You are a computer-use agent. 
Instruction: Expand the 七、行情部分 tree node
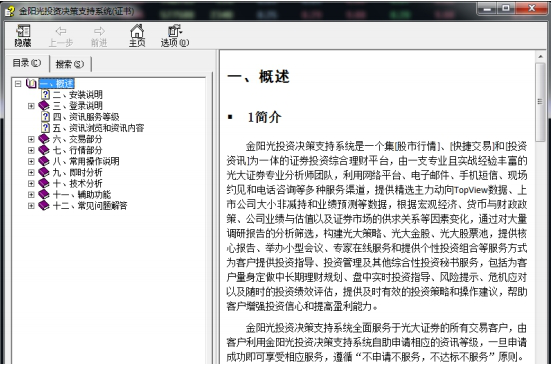31,150
